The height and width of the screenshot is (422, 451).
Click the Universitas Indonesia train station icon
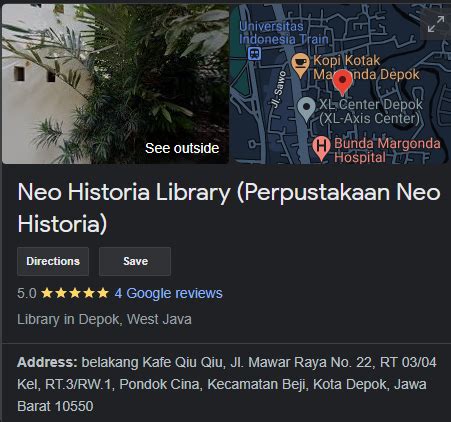click(254, 53)
